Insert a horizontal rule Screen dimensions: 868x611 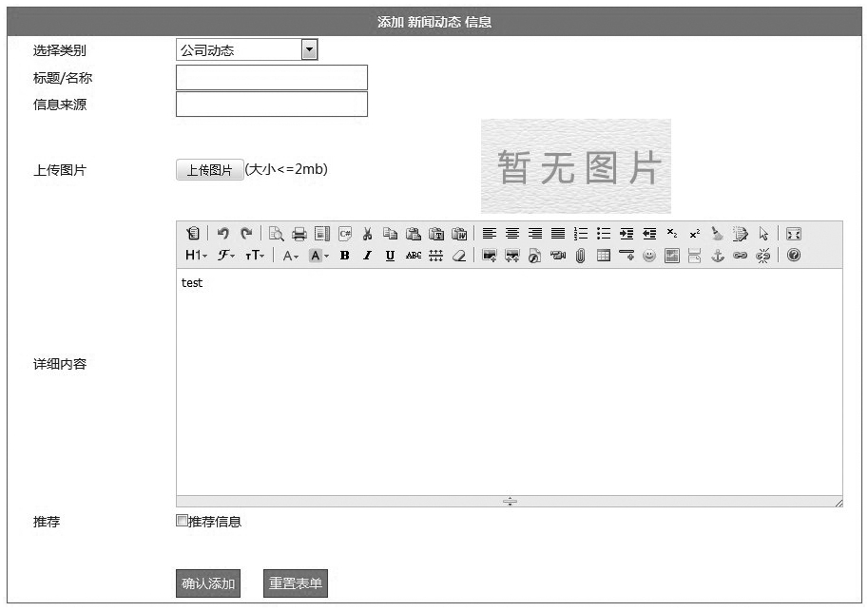[627, 255]
